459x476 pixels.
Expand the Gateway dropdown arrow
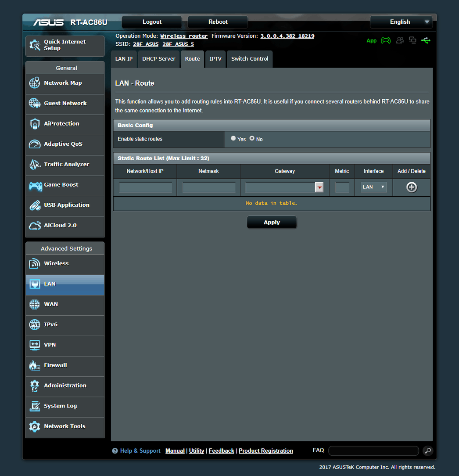[319, 187]
